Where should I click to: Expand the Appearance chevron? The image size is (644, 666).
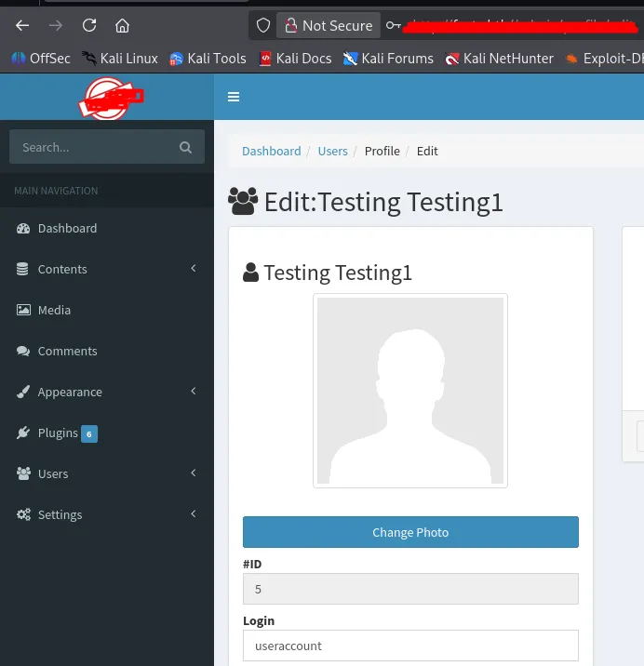pos(194,391)
